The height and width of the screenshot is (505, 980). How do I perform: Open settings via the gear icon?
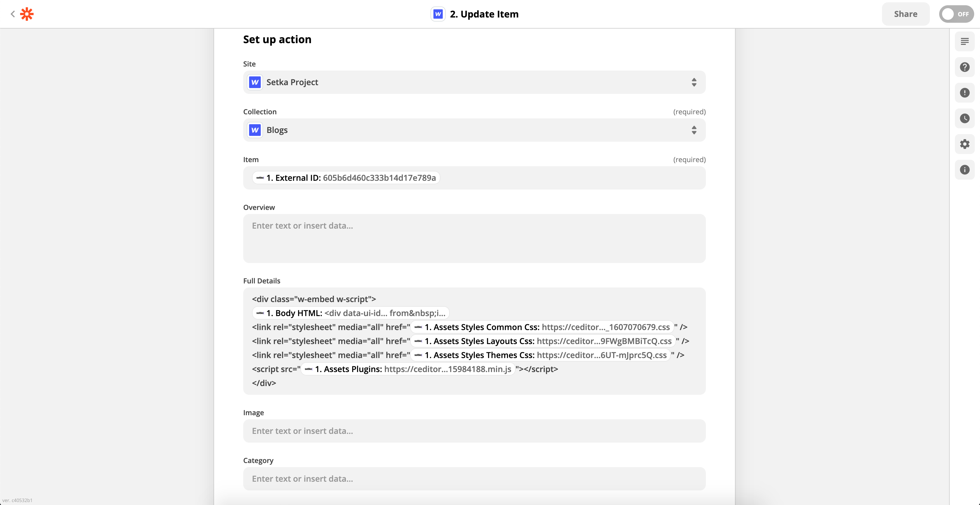click(965, 144)
